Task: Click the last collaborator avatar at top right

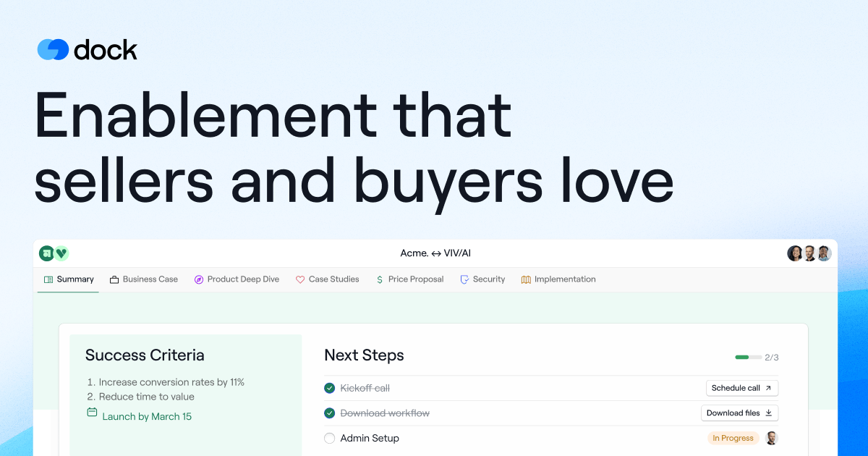Action: click(x=824, y=253)
